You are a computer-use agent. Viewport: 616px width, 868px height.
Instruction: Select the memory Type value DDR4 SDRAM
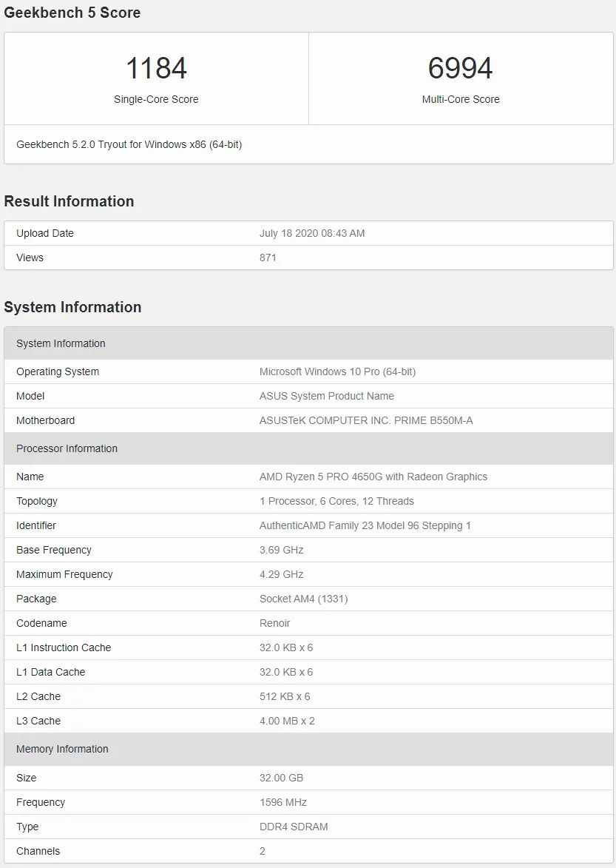294,827
